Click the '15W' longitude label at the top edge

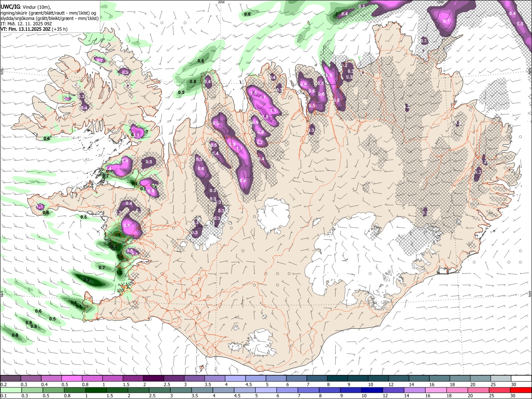[x=441, y=2]
